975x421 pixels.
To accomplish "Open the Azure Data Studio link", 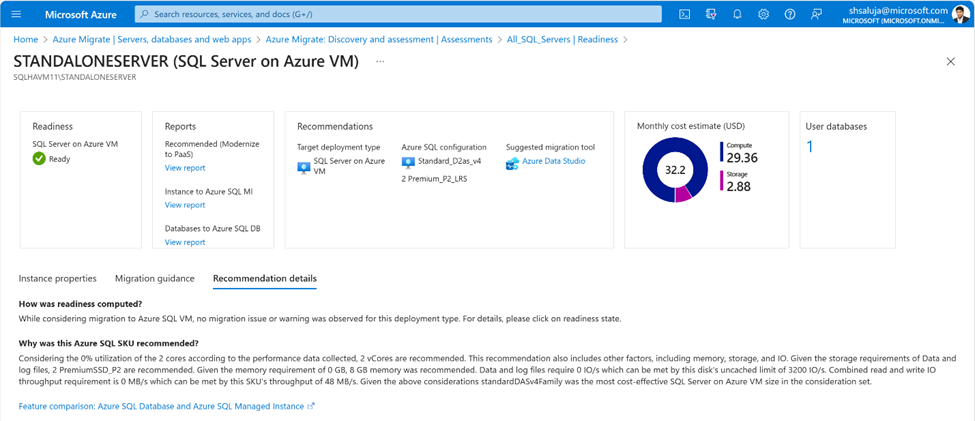I will click(x=553, y=161).
